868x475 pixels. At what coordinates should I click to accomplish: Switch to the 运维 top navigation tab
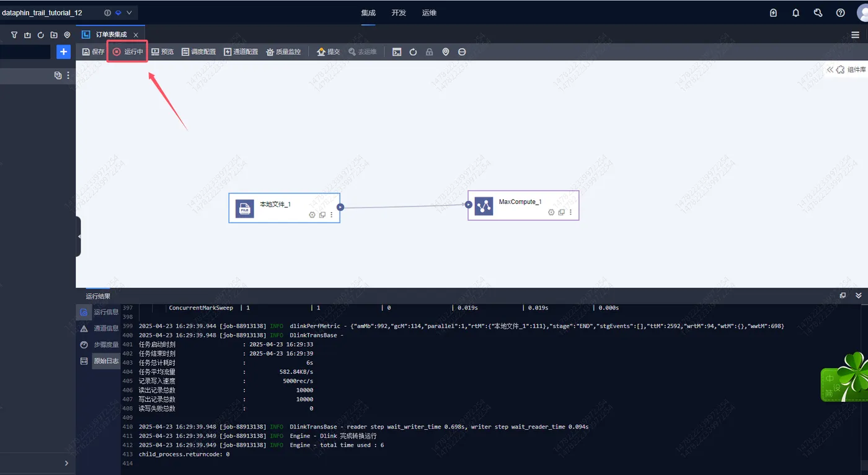coord(429,12)
